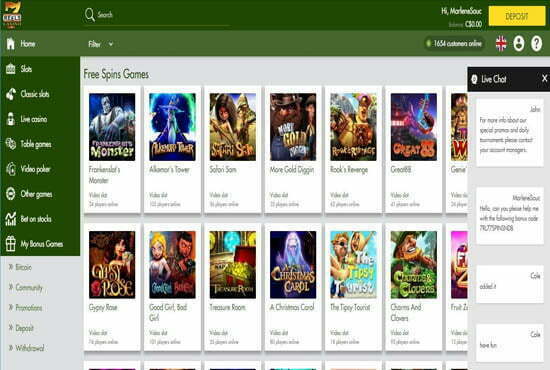This screenshot has height=370, width=550.
Task: Click John's promo info chat message
Action: point(509,133)
